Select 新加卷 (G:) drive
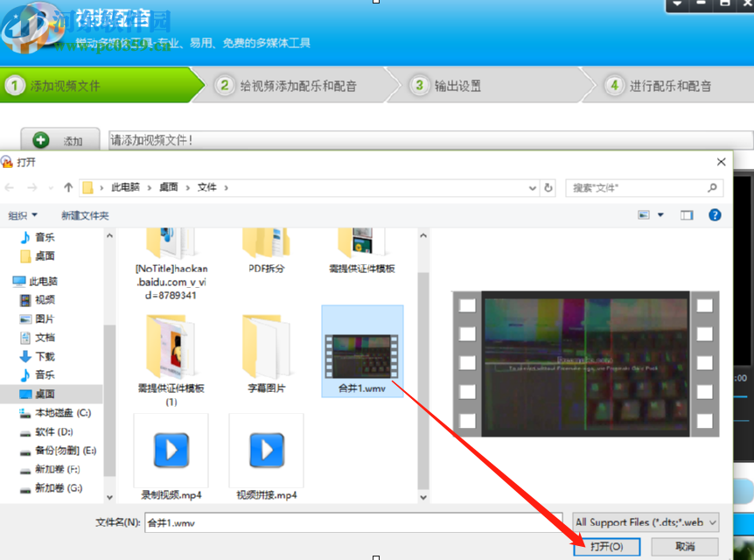The image size is (754, 560). click(x=51, y=488)
